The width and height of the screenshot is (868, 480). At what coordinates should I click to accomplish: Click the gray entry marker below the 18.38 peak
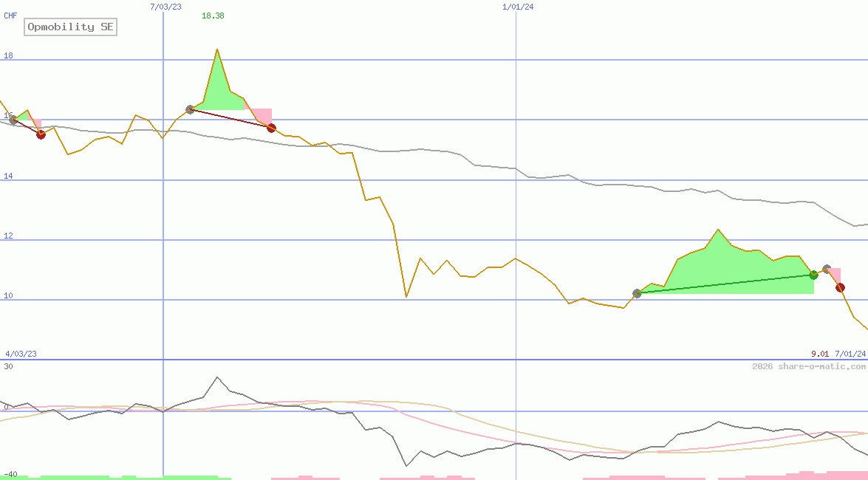coord(190,109)
